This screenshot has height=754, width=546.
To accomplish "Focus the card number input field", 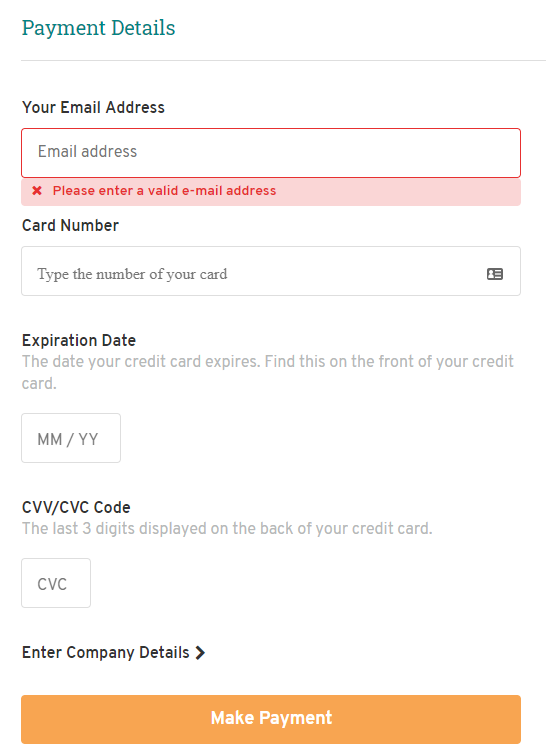I will coord(271,271).
